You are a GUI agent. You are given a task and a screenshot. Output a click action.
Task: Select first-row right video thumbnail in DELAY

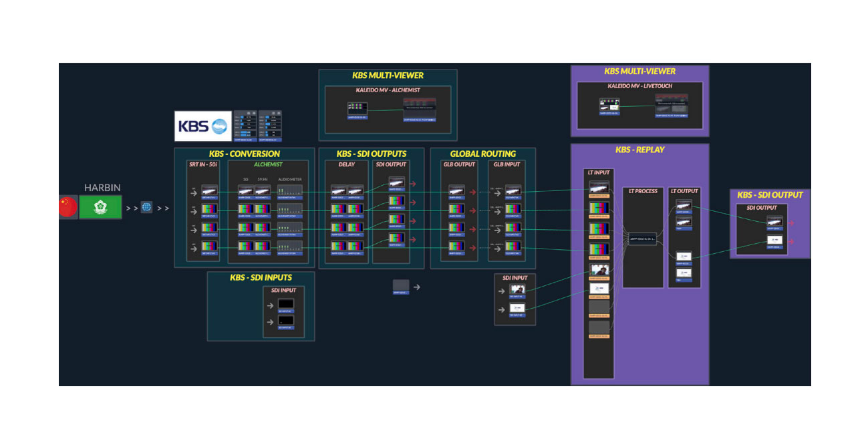(x=355, y=190)
